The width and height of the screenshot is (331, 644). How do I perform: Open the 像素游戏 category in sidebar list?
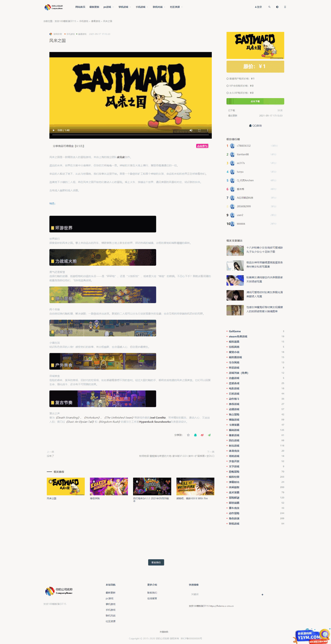(x=234, y=435)
